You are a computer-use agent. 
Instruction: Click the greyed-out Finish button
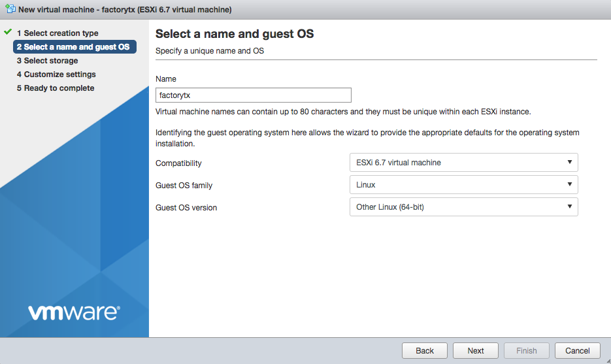click(527, 351)
